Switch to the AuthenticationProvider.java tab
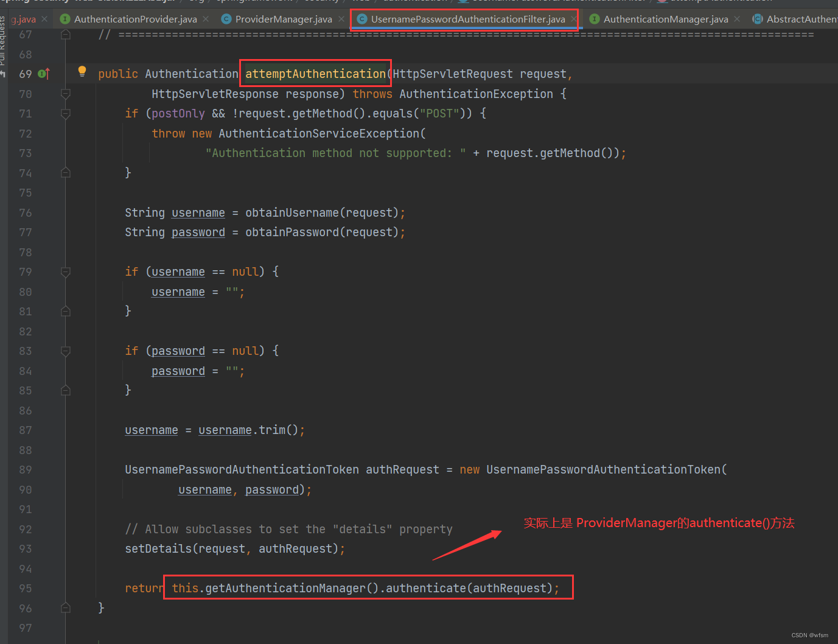Screen dimensions: 838x644 pyautogui.click(x=135, y=19)
